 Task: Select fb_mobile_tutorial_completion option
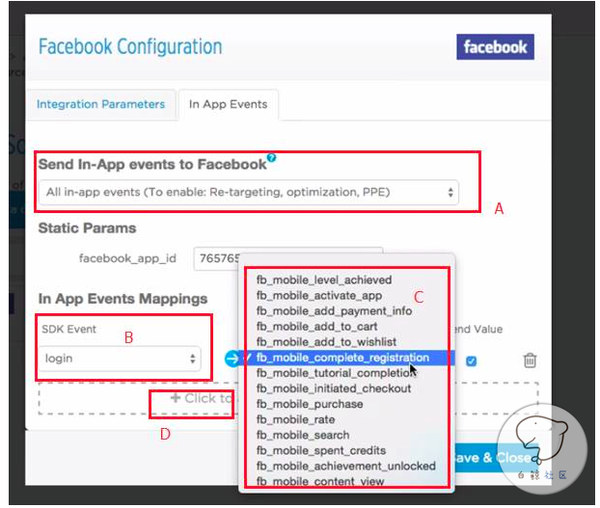tap(336, 373)
